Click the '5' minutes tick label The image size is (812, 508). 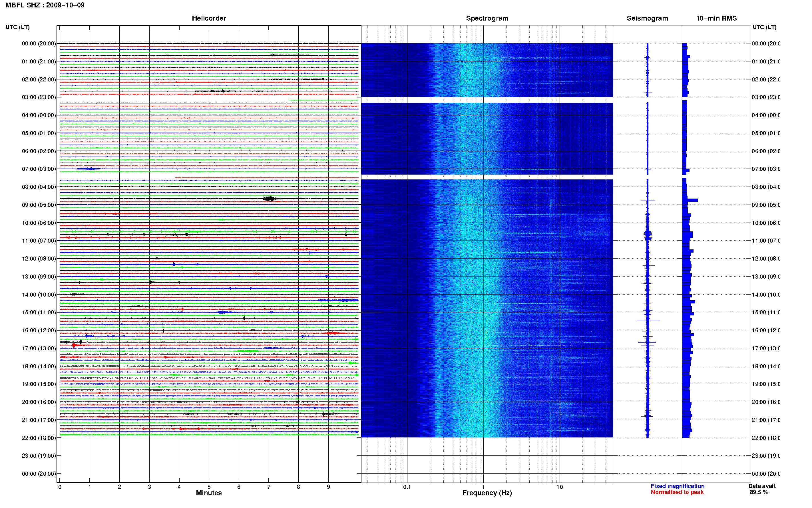(209, 487)
